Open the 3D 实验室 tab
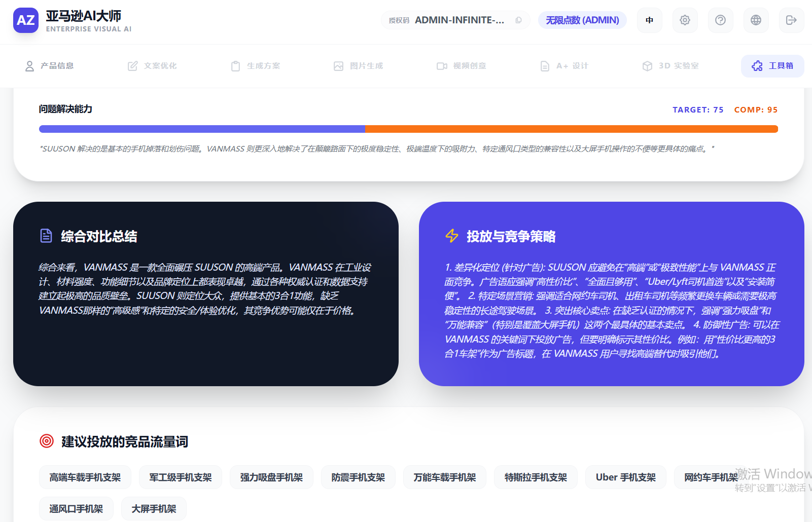This screenshot has height=522, width=812. 670,66
